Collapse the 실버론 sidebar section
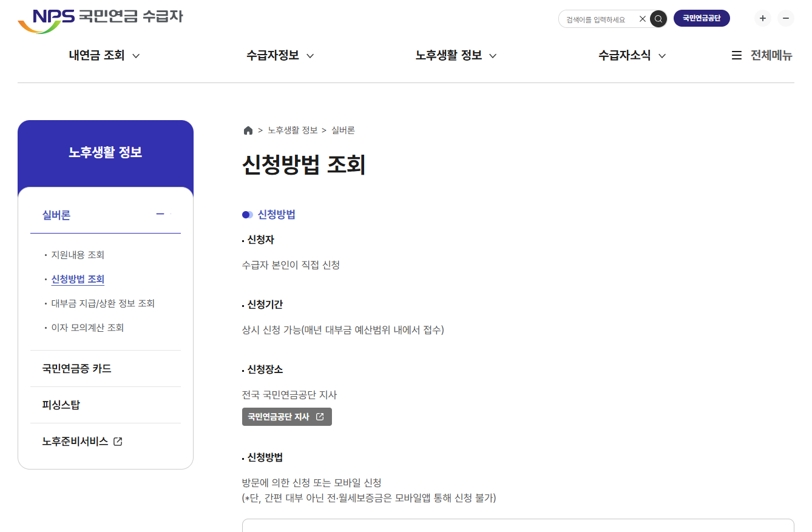Viewport: 812px width, 532px height. pyautogui.click(x=160, y=214)
